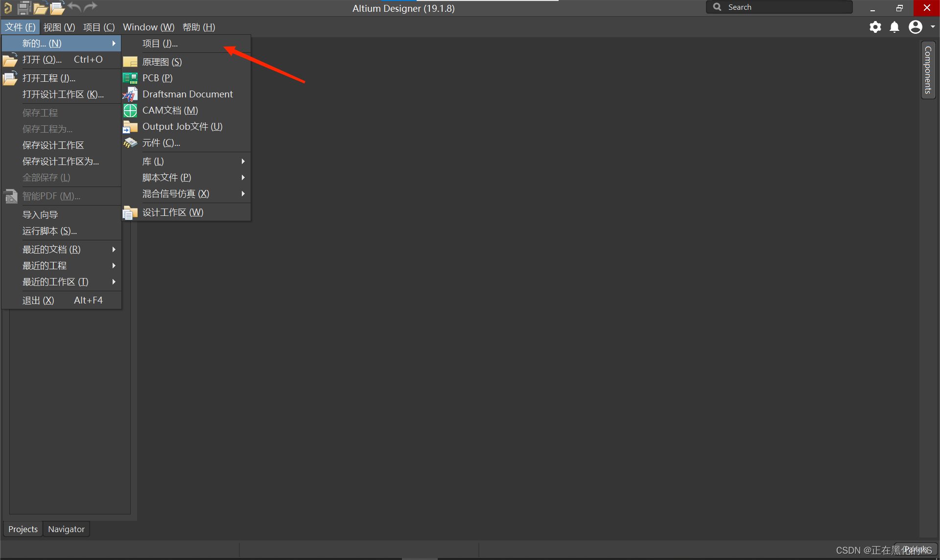This screenshot has height=560, width=940.
Task: Select Run Script menu entry
Action: (x=49, y=231)
